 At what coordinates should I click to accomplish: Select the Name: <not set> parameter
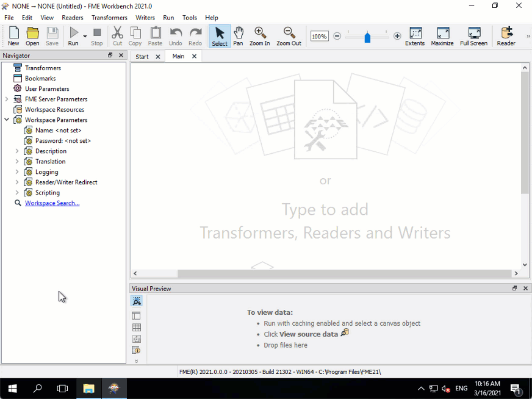point(59,131)
